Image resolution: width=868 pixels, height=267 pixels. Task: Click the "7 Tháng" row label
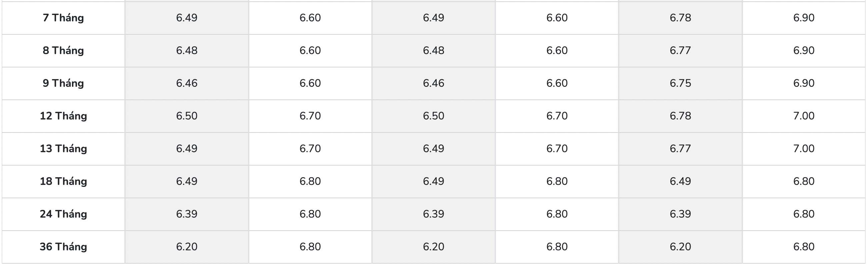pos(63,18)
